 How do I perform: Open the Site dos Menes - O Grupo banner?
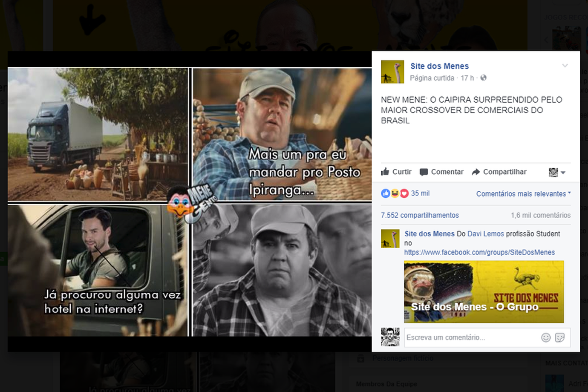(484, 292)
